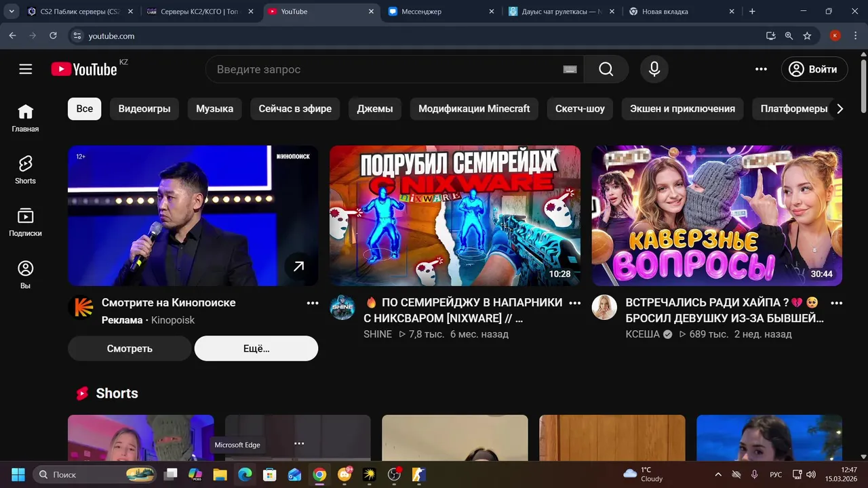Open the volume control in system tray
This screenshot has height=488, width=868.
pos(811,474)
